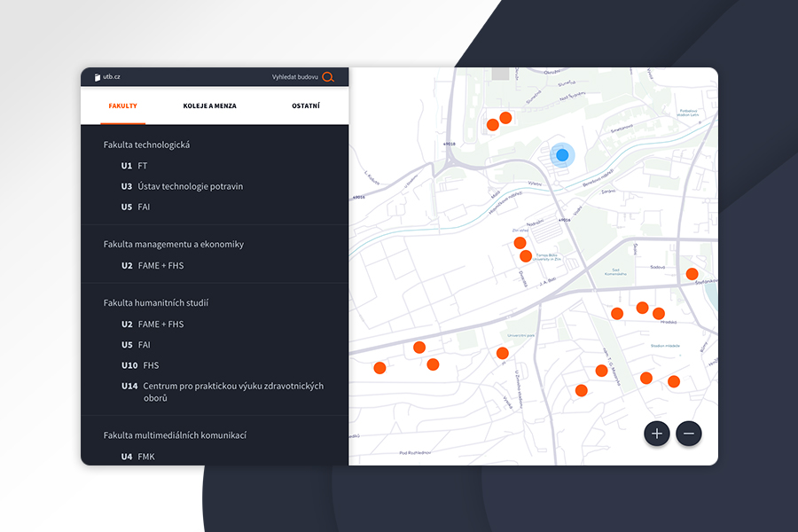Click the utb.cz site link
Viewport: 798px width, 532px height.
click(x=110, y=77)
